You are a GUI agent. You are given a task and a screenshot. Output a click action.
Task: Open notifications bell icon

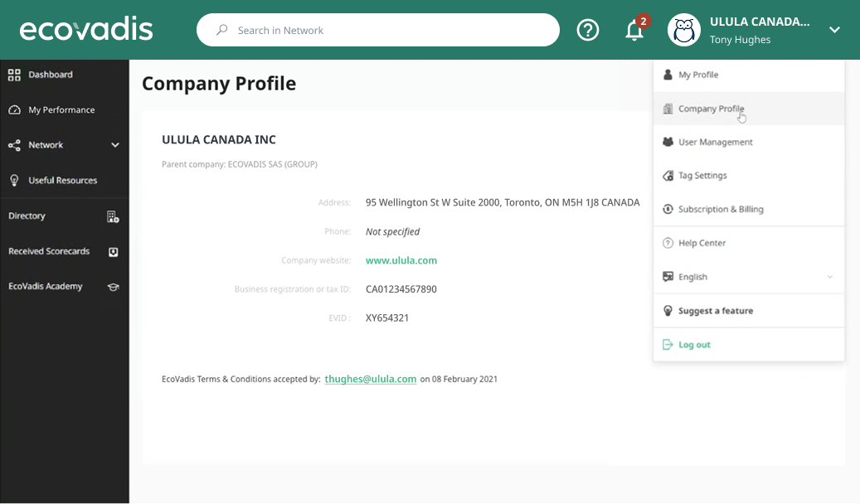tap(634, 30)
